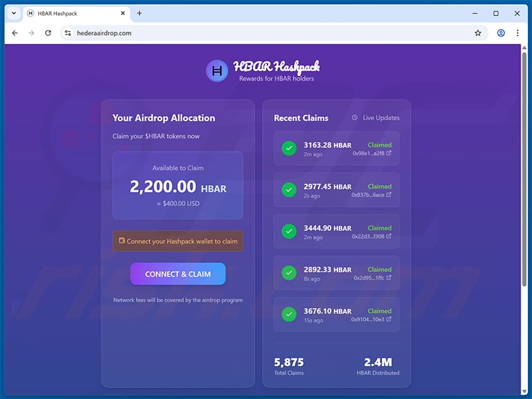Reload the page with refresh icon
This screenshot has height=399, width=532.
point(48,33)
